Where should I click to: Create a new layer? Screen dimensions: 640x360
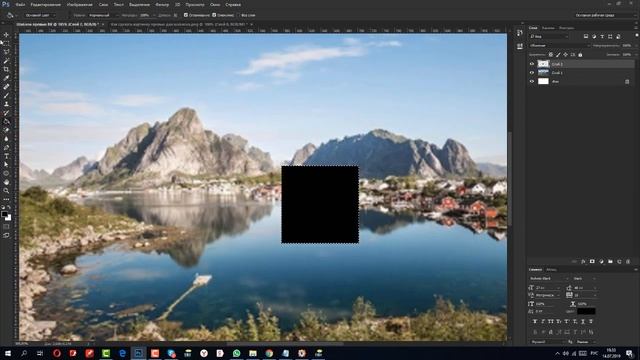(x=619, y=261)
